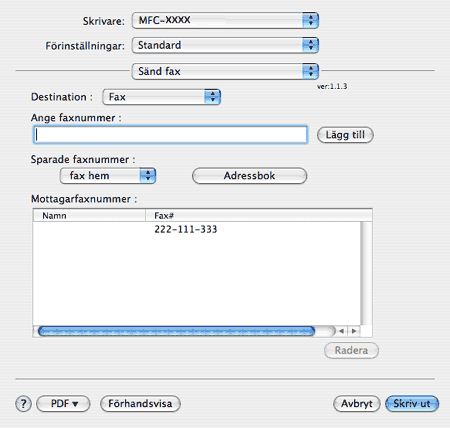The image size is (450, 428).
Task: Click the Avbryt button
Action: (357, 404)
